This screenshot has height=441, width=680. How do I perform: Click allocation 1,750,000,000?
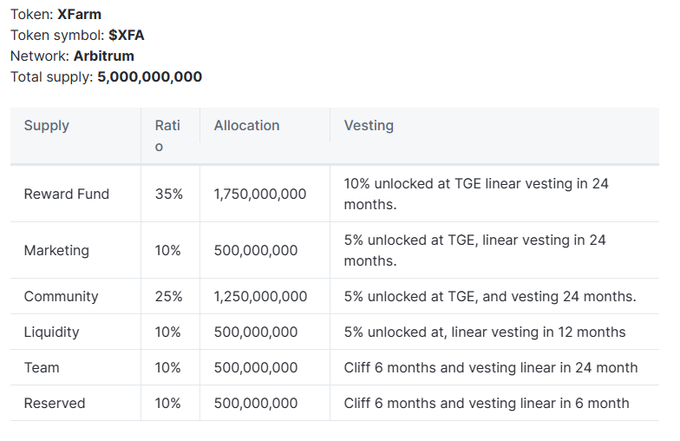click(260, 194)
